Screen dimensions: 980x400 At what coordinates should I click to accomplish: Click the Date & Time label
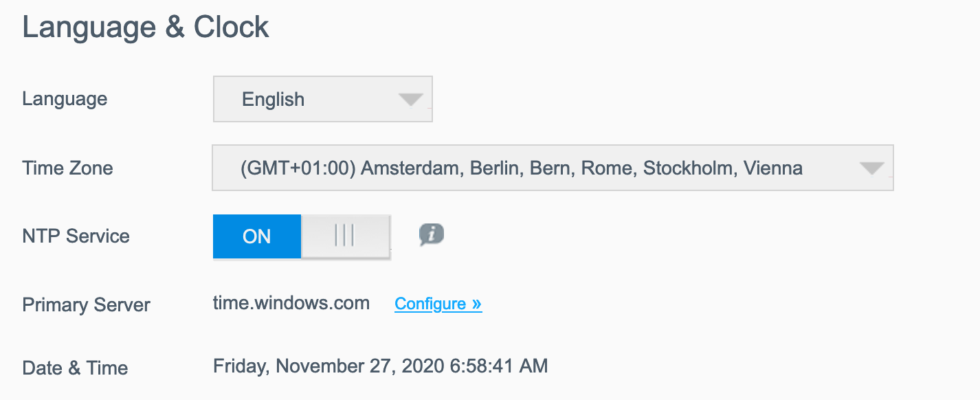(x=75, y=368)
